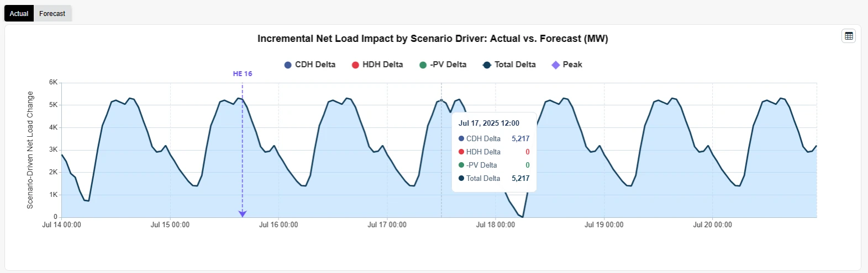Click the Jul 17 00:00 axis label
This screenshot has width=868, height=273.
tap(387, 224)
